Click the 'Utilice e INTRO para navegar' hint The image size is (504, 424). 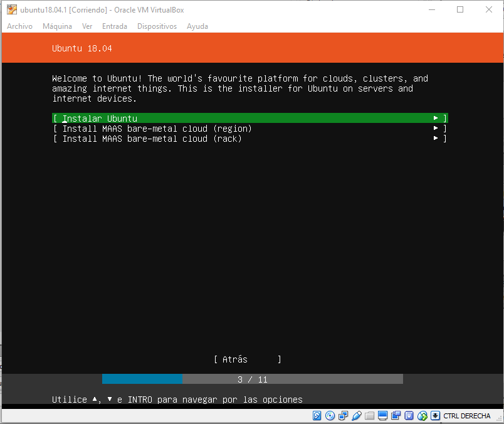click(x=177, y=400)
